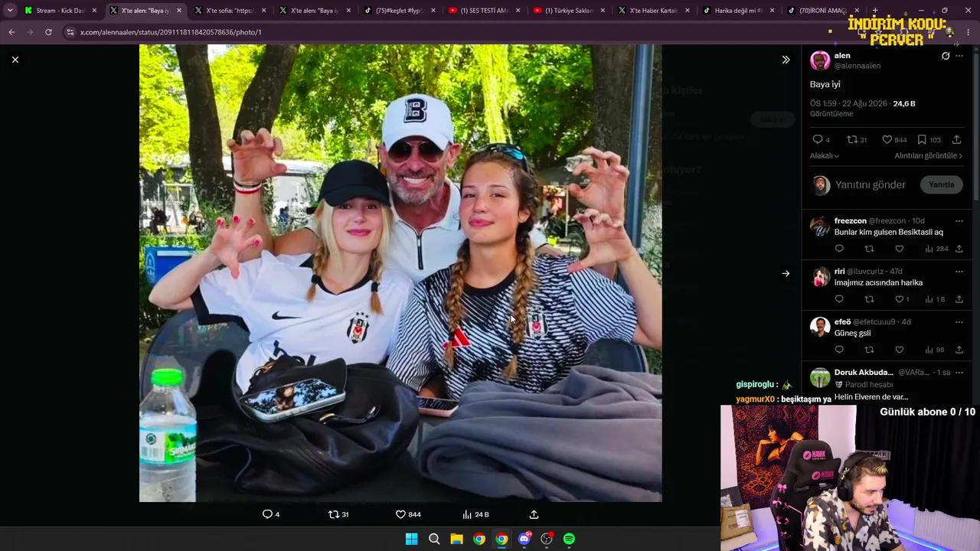The image size is (980, 551).
Task: View analytics icon below the photo
Action: [x=467, y=514]
